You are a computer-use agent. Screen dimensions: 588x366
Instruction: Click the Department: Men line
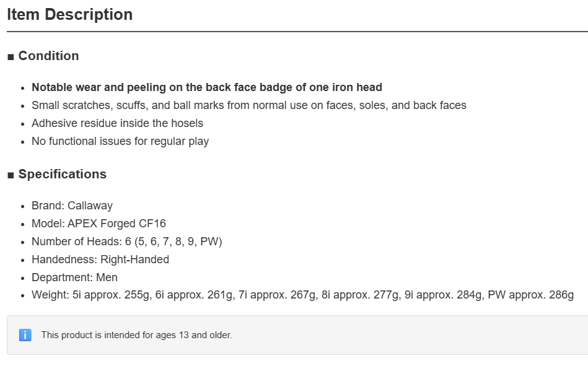coord(74,277)
